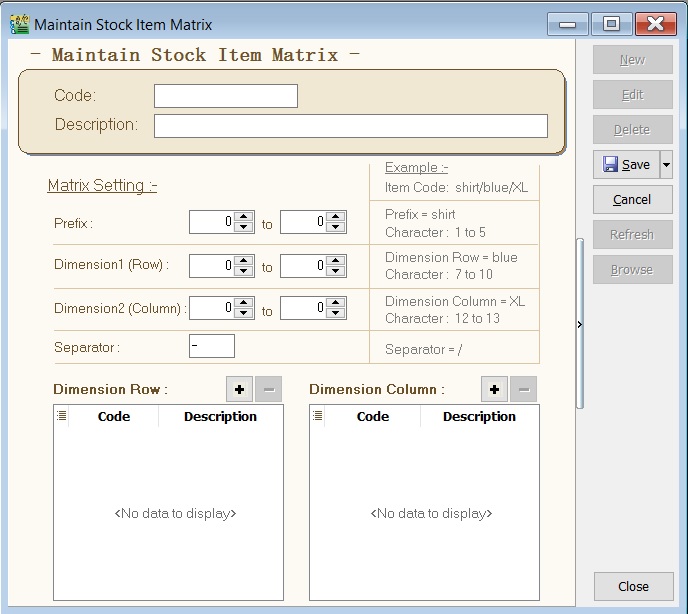
Task: Click into the Code text field
Action: [225, 96]
